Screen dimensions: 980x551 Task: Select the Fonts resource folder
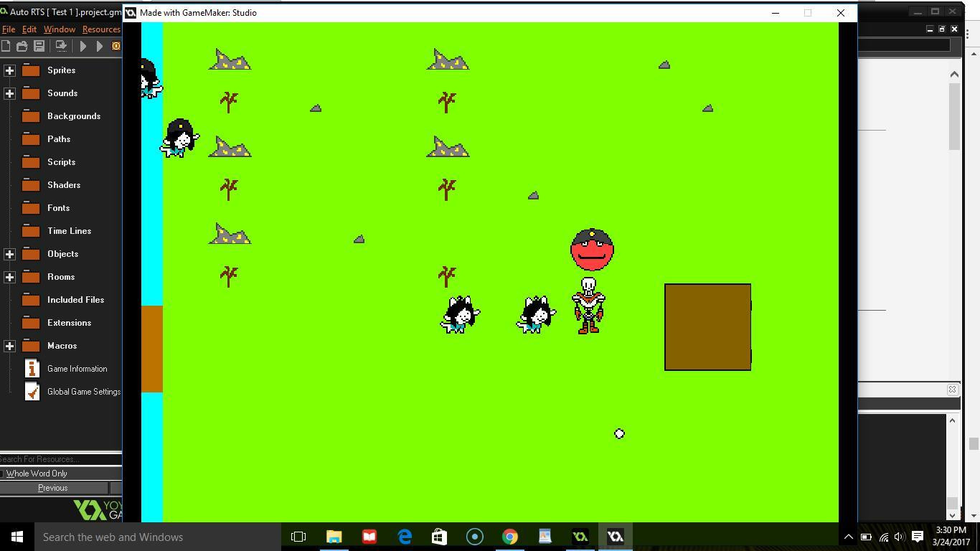point(58,208)
